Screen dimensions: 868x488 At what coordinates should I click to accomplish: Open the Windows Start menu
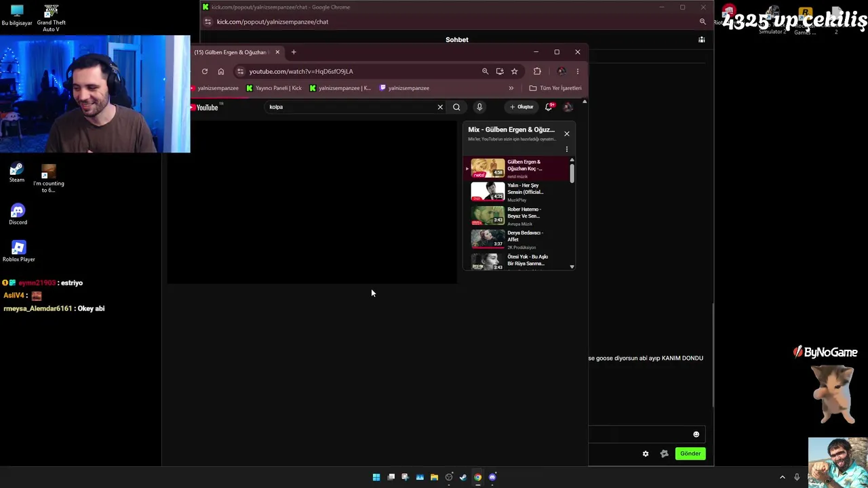coord(376,477)
